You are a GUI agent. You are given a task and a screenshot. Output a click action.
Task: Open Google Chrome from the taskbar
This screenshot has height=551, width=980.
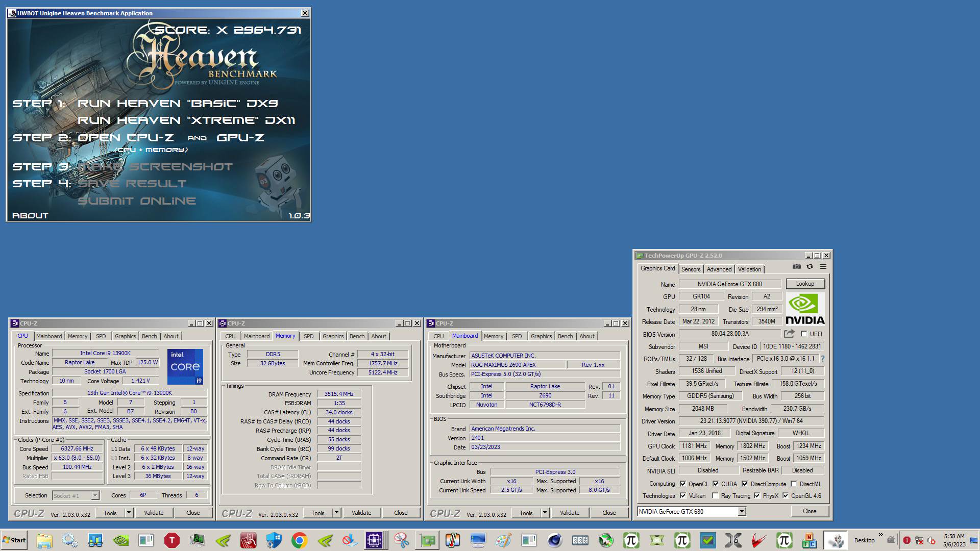[x=300, y=540]
